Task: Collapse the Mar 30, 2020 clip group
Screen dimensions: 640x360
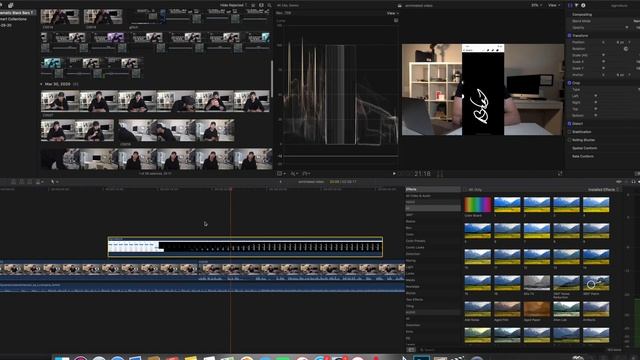Action: pyautogui.click(x=42, y=84)
